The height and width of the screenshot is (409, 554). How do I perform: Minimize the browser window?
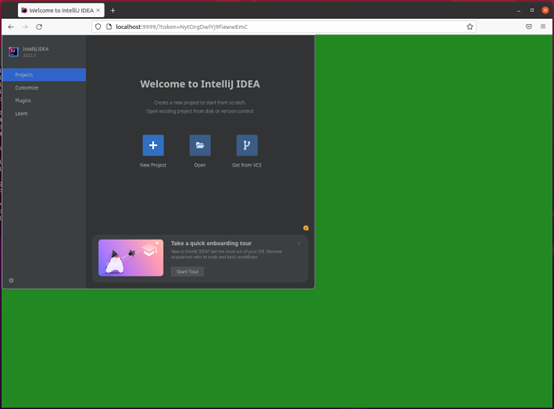519,11
